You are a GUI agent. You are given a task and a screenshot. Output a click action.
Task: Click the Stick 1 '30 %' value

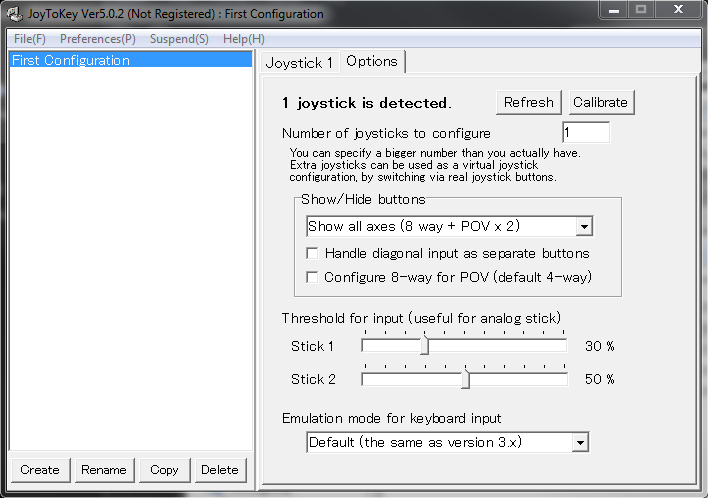click(x=600, y=346)
